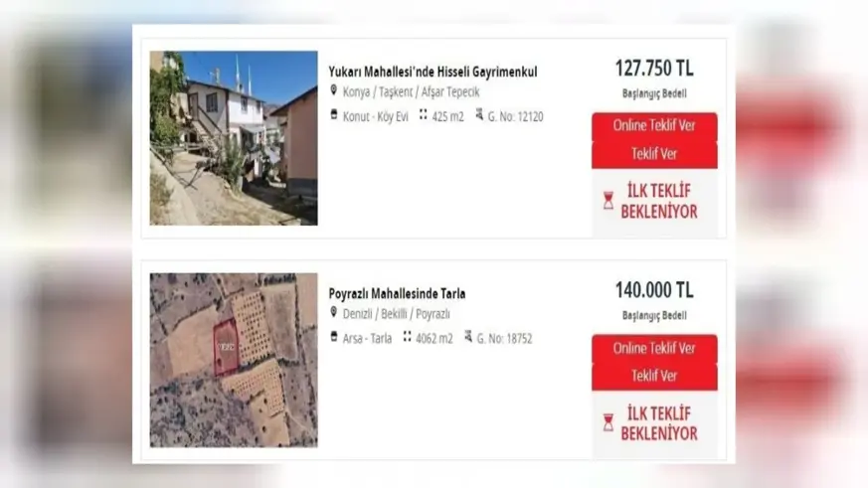
Task: Open Yukarı Mahallesi'nde Hisseli Gayrimenkul title
Action: point(433,72)
